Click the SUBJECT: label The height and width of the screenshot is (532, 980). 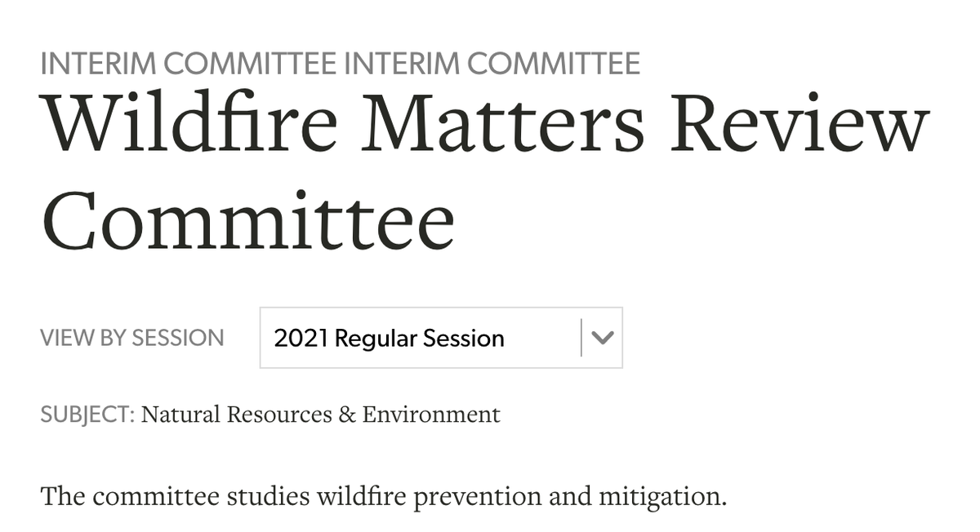coord(87,415)
